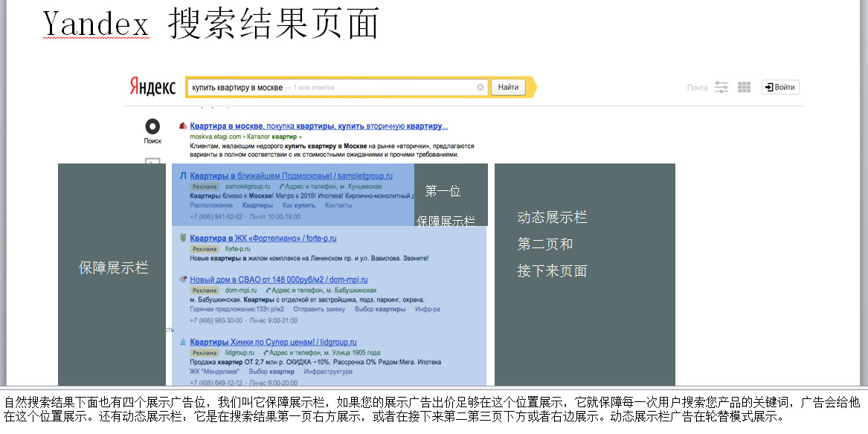Click the Реклама label beside forte-p.ru

205,249
